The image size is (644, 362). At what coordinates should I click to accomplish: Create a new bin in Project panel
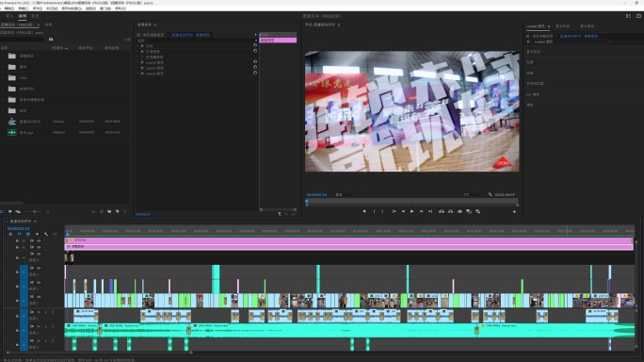[x=109, y=211]
